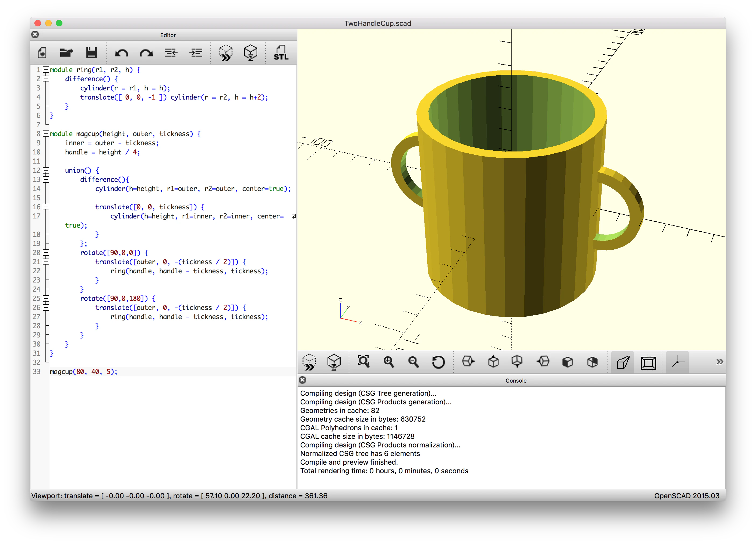Click the 'handle = height / 4;' line
Screen dimensions: 756x544
pos(102,152)
